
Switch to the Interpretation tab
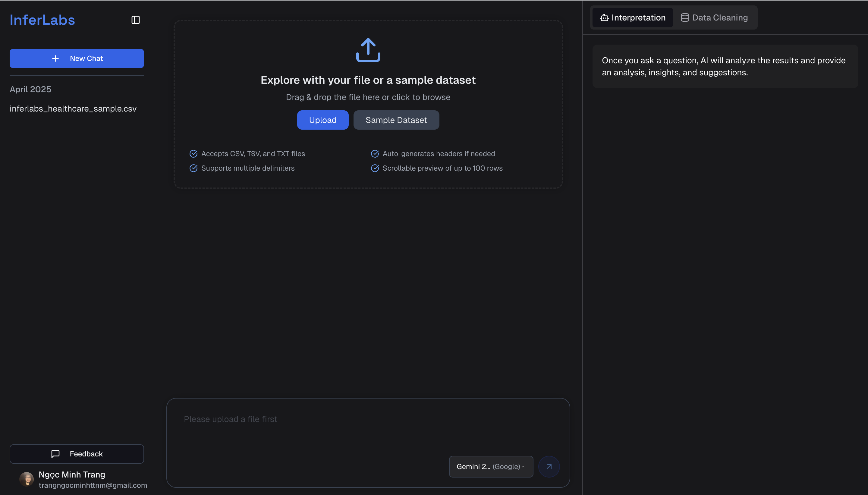[x=633, y=18]
